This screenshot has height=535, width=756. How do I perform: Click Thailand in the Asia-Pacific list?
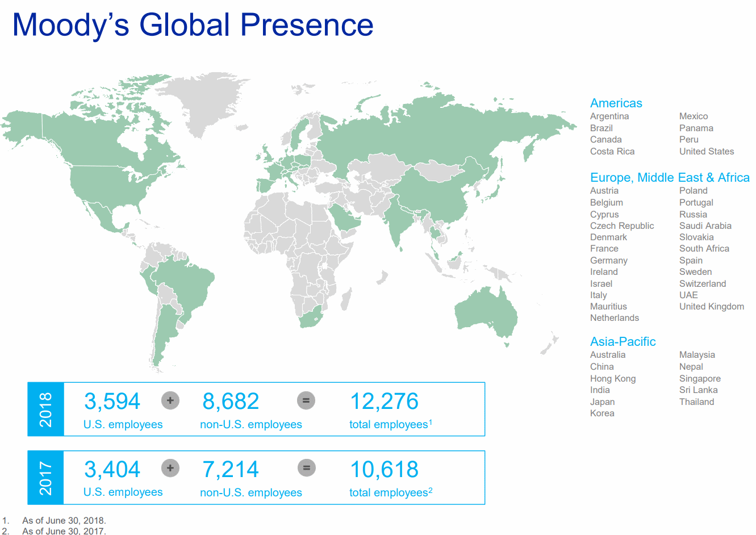(x=696, y=402)
